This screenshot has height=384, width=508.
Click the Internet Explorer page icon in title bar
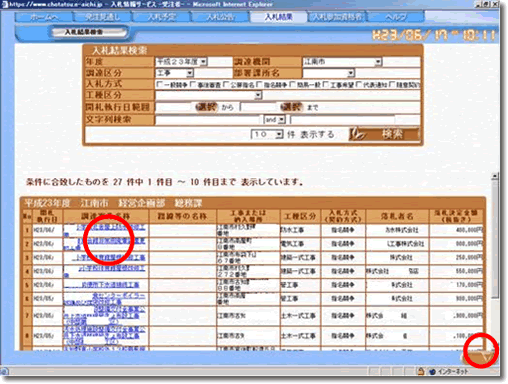4,4
